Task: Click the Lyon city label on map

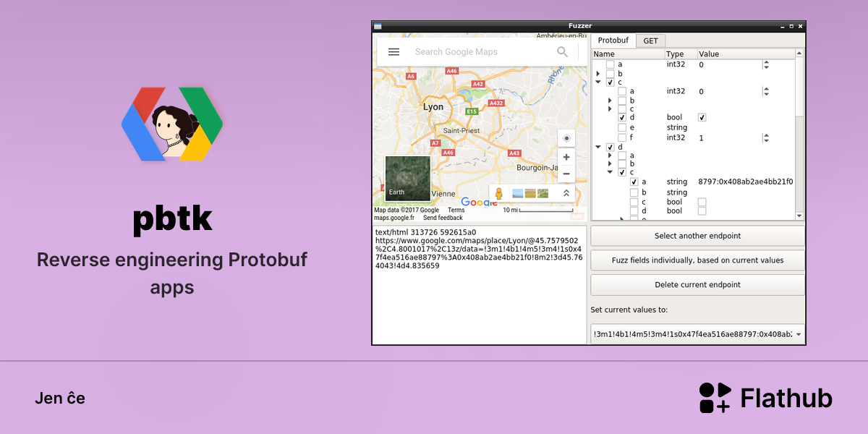Action: (x=433, y=106)
